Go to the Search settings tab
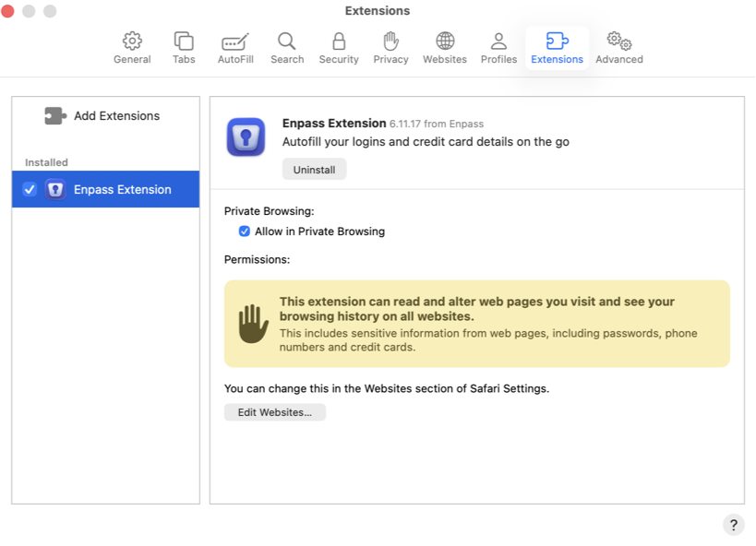Screen dimensions: 756x546 [287, 48]
